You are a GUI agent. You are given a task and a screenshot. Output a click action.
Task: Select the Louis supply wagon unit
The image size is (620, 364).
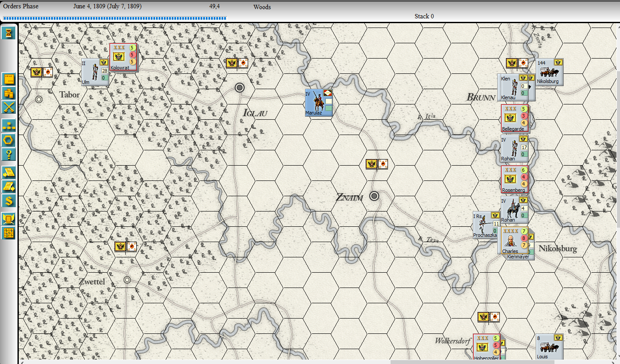click(550, 347)
